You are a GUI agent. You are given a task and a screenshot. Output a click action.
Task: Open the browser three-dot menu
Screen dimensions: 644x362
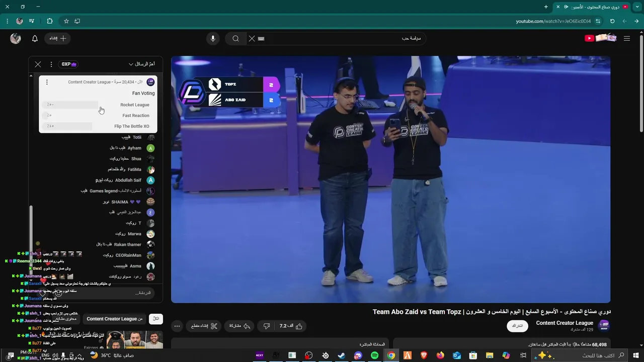pos(7,21)
